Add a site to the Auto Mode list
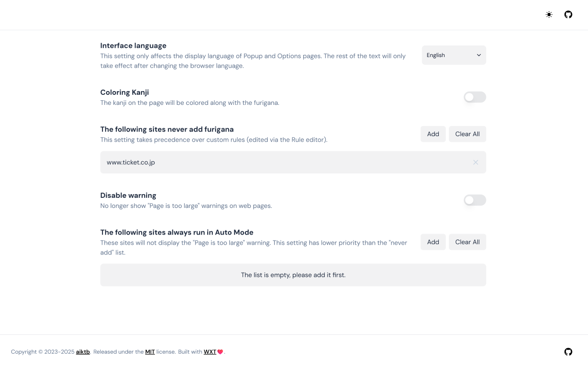 coord(433,242)
